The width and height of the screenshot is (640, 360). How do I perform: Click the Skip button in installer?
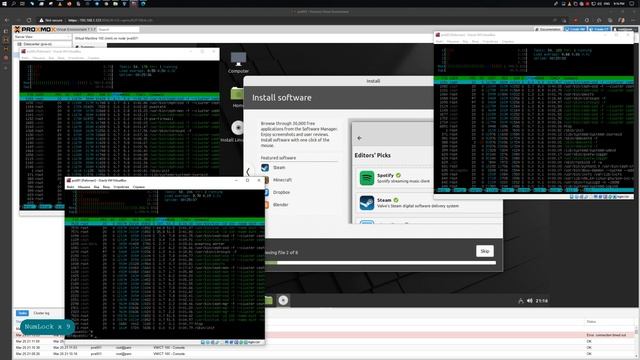pos(484,251)
